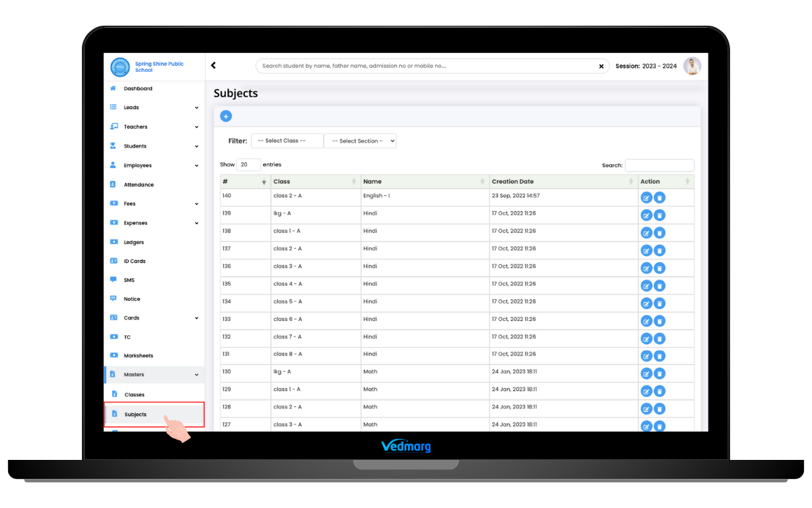This screenshot has height=508, width=812.
Task: Open the Select Section filter dropdown
Action: [360, 141]
